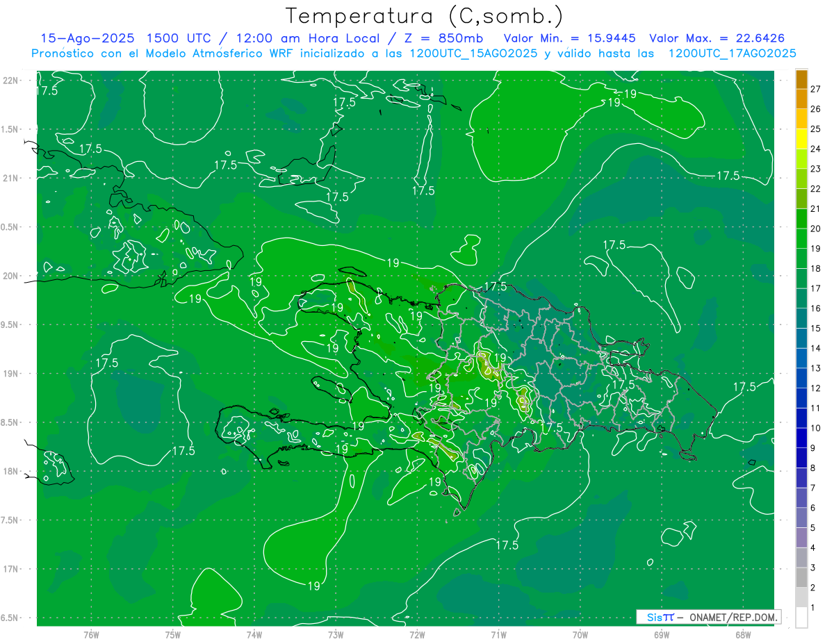Click the "73W" longitude axis label
Viewport: 834px width, 644px height.
336,634
